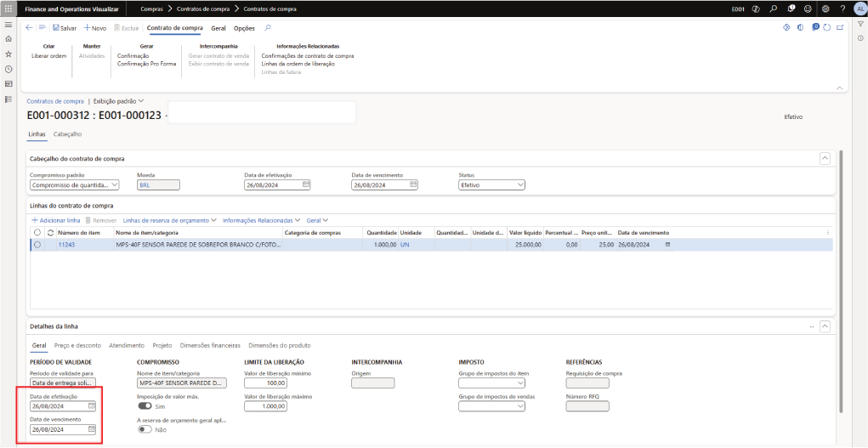Image resolution: width=868 pixels, height=448 pixels.
Task: Select the row radio button for item 11243
Action: click(x=37, y=245)
